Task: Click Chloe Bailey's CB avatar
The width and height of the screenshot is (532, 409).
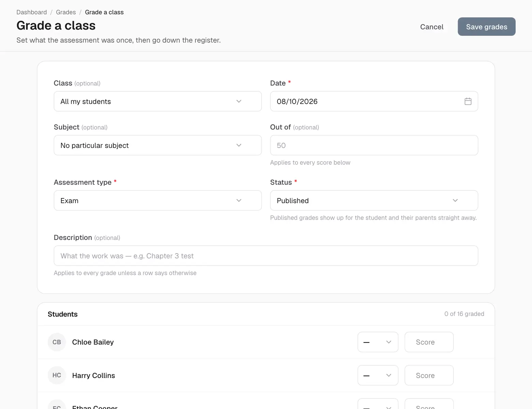Action: 57,342
